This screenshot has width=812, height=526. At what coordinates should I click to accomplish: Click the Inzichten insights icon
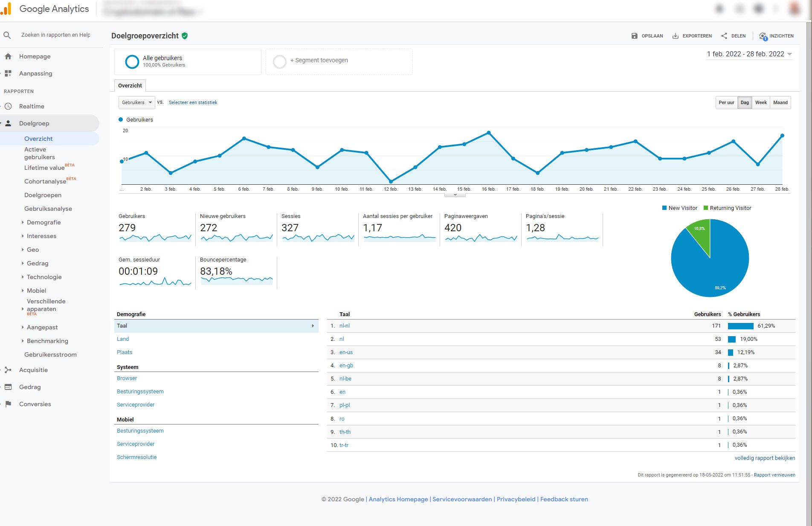pyautogui.click(x=763, y=36)
